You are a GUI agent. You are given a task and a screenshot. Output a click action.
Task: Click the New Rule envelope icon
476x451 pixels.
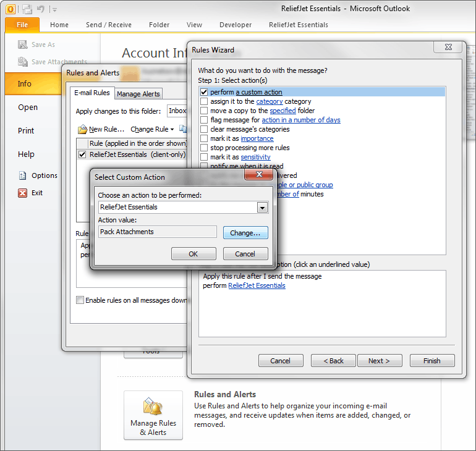pos(82,129)
